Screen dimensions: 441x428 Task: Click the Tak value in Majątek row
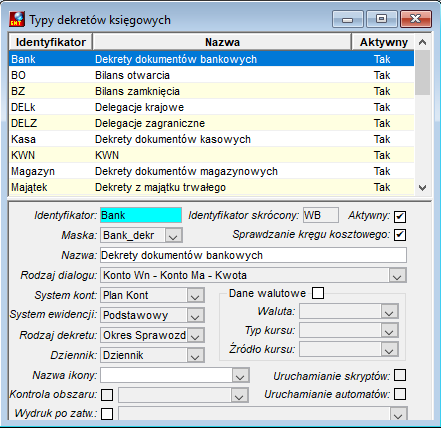tap(382, 187)
